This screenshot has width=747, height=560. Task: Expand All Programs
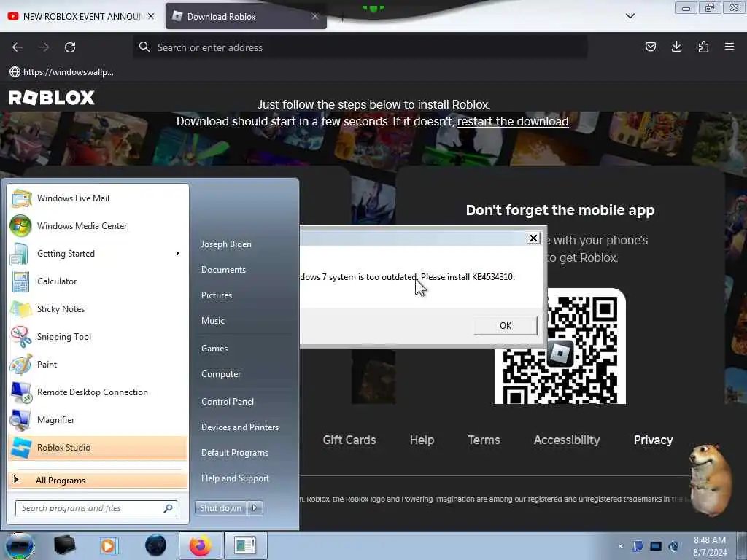[x=98, y=480]
